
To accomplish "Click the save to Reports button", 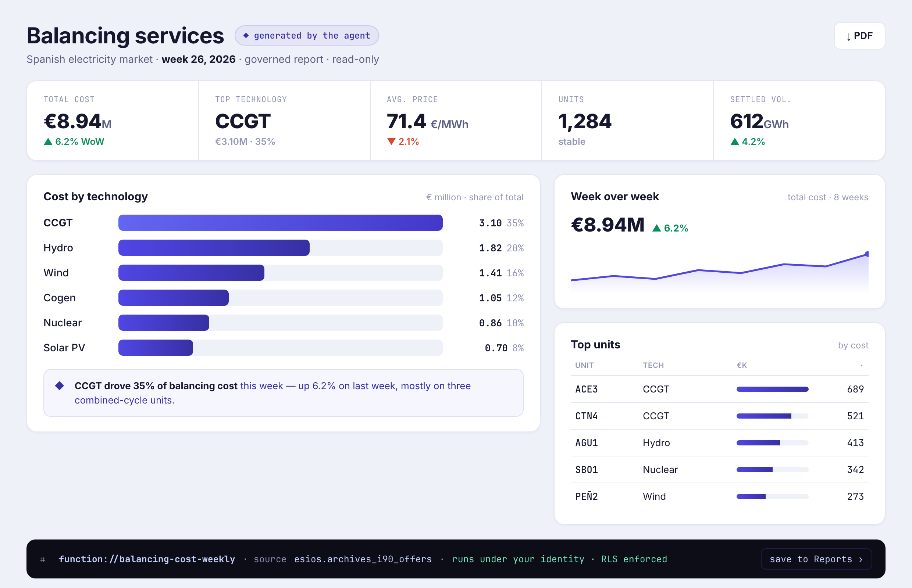I will point(816,559).
